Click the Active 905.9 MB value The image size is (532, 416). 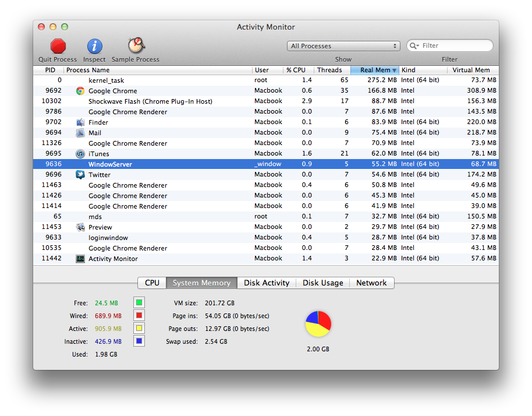108,329
